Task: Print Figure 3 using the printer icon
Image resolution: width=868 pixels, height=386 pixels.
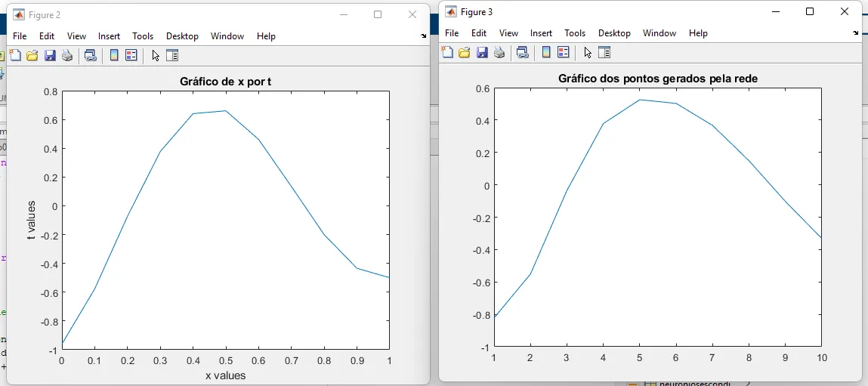Action: (x=499, y=52)
